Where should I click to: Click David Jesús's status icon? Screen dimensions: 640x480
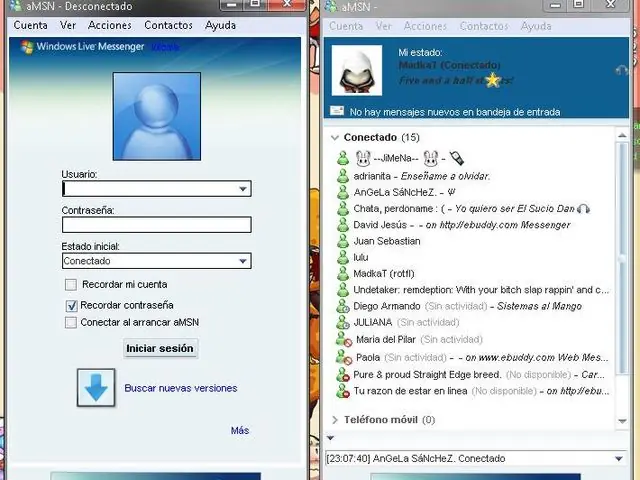(x=343, y=225)
